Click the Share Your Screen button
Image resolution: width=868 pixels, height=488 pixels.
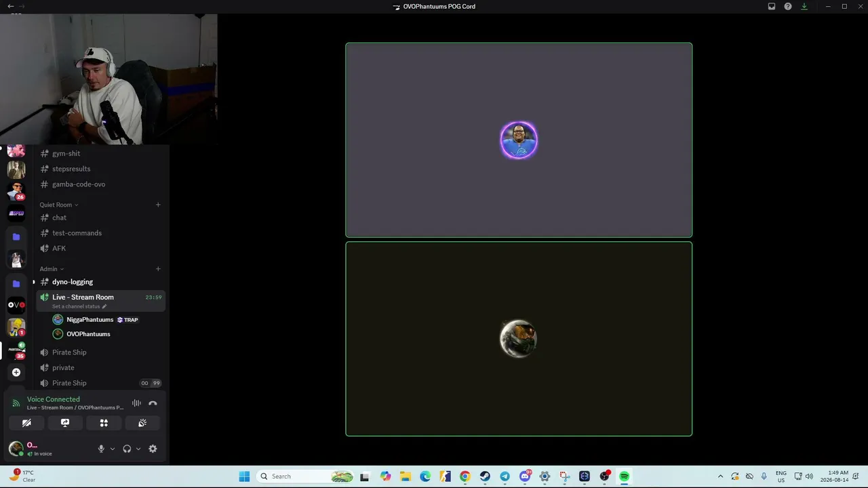coord(65,423)
